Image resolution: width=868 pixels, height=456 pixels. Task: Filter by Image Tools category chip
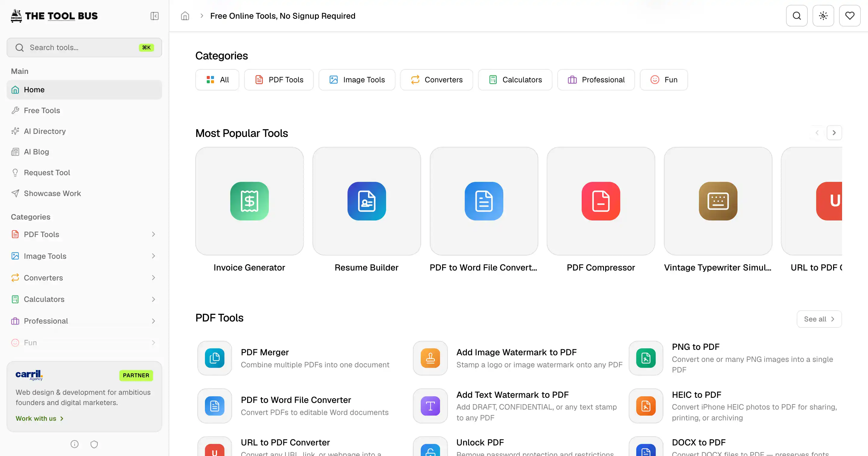click(357, 80)
